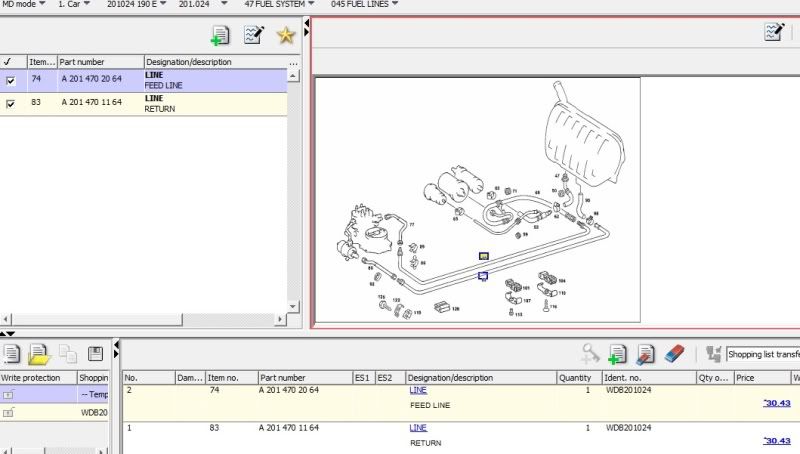Click the eraser icon in shopping list toolbar

click(x=674, y=353)
